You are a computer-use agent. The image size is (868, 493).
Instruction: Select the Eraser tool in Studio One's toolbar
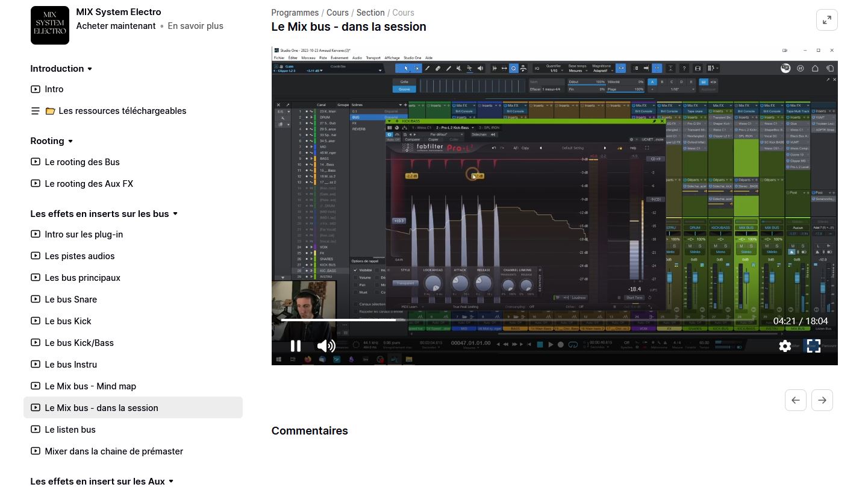[x=438, y=68]
